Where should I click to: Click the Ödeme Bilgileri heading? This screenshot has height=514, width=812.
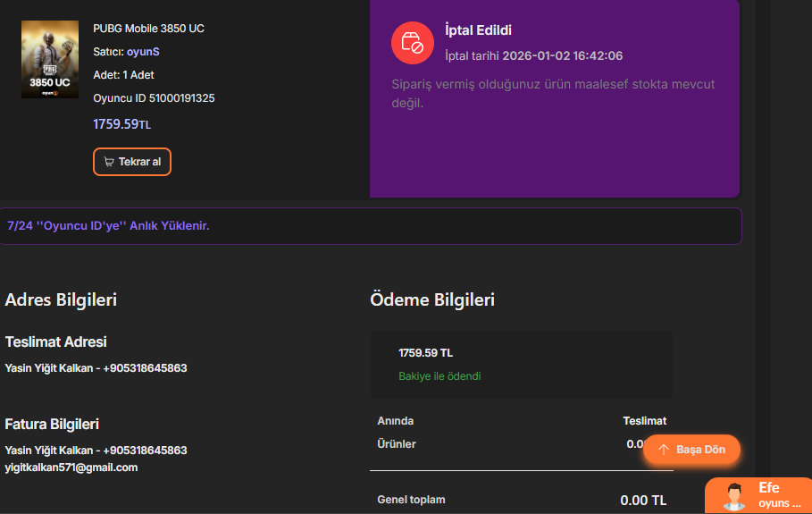[432, 299]
